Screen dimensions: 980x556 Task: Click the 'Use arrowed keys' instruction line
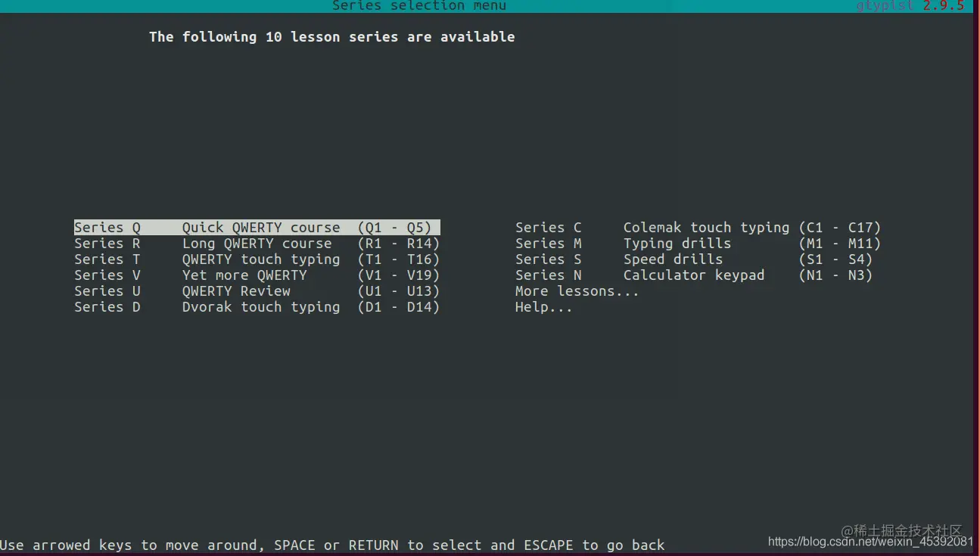tap(332, 545)
